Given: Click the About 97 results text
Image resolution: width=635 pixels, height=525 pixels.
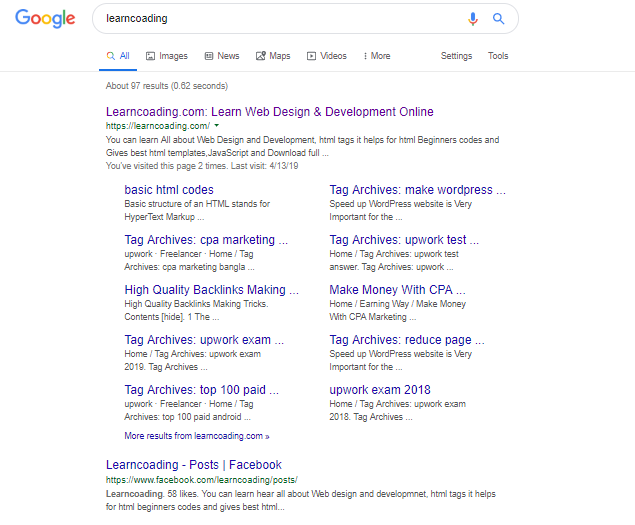Looking at the screenshot, I should [167, 86].
